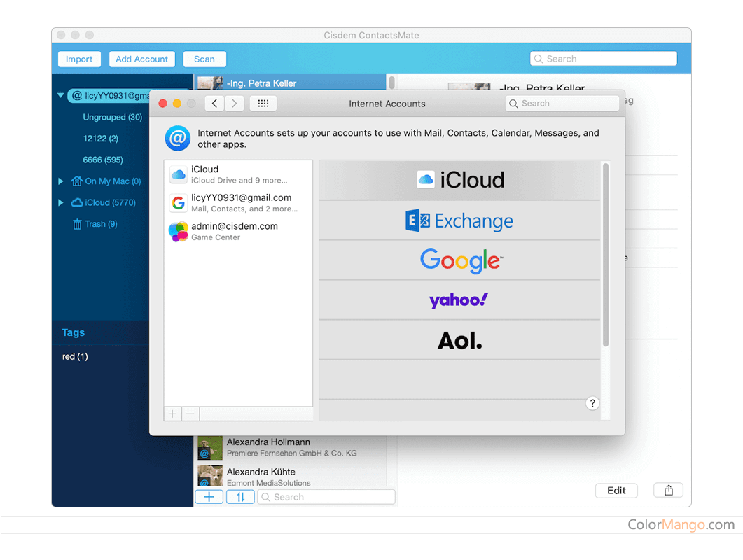The height and width of the screenshot is (560, 743).
Task: Click the iCloud Drive icon in accounts list
Action: [x=178, y=174]
